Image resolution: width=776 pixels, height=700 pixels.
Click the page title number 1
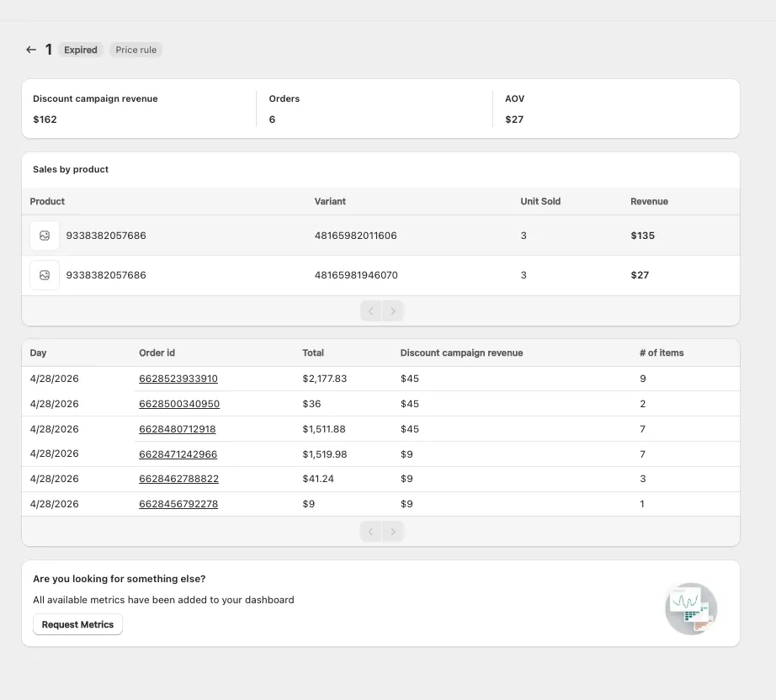coord(49,50)
